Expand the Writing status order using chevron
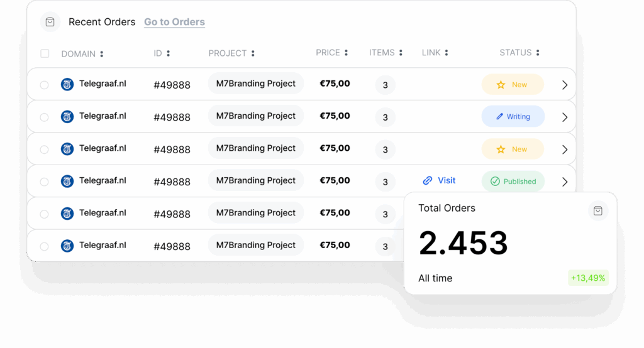The width and height of the screenshot is (644, 348). pyautogui.click(x=565, y=117)
